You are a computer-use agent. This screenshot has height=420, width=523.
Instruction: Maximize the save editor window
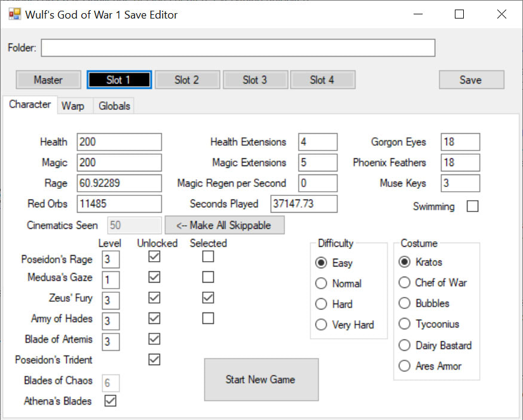(x=459, y=14)
